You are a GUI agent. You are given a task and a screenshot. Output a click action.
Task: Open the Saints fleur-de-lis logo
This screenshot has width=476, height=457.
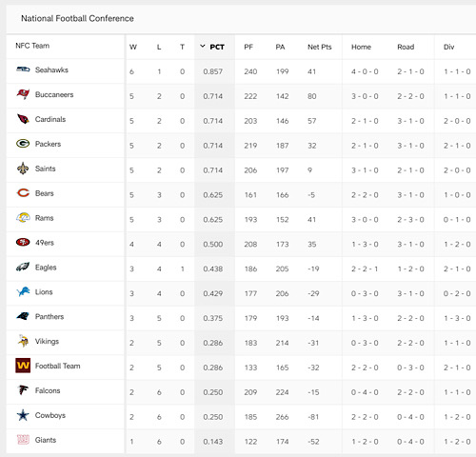pos(23,169)
